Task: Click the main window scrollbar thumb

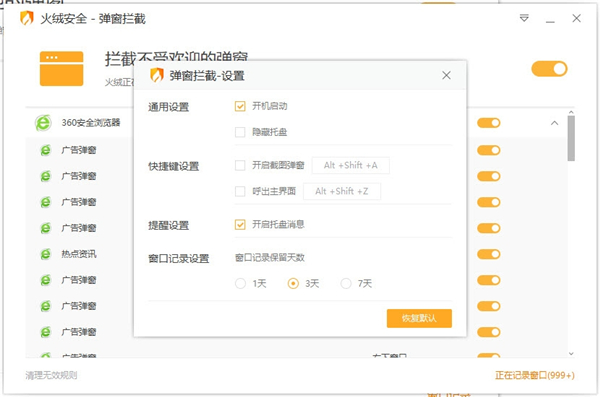Action: tap(571, 138)
